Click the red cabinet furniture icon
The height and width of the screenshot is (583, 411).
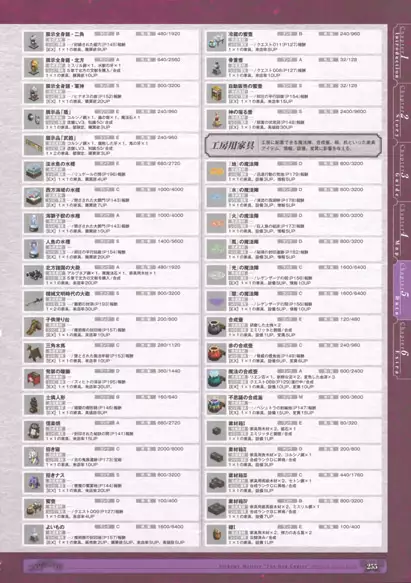click(34, 379)
